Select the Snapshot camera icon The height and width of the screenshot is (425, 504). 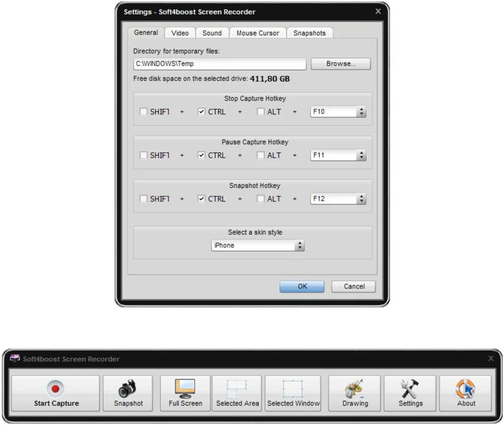tap(128, 388)
